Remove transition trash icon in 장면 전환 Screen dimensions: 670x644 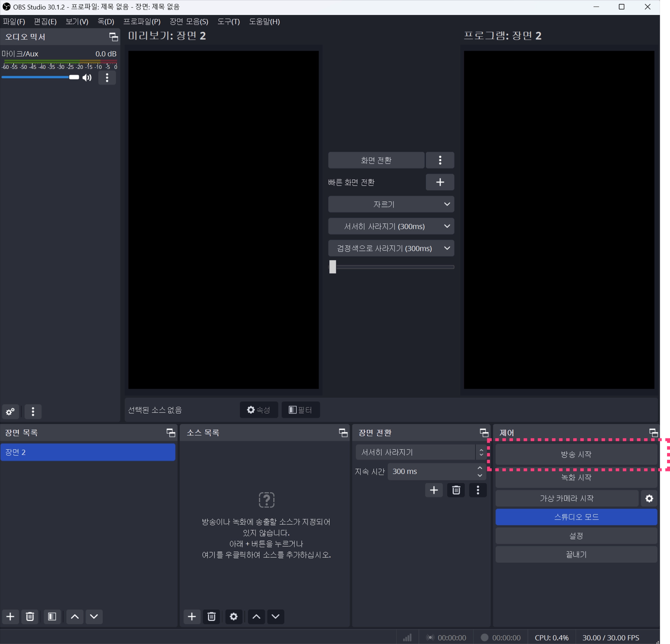point(456,490)
